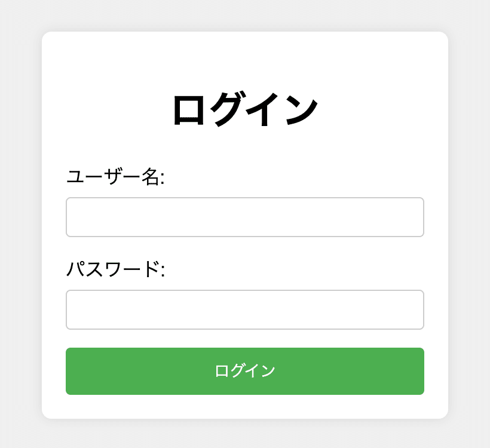Click the bold ログイン title at top
Viewport: 490px width, 448px height.
coord(245,110)
